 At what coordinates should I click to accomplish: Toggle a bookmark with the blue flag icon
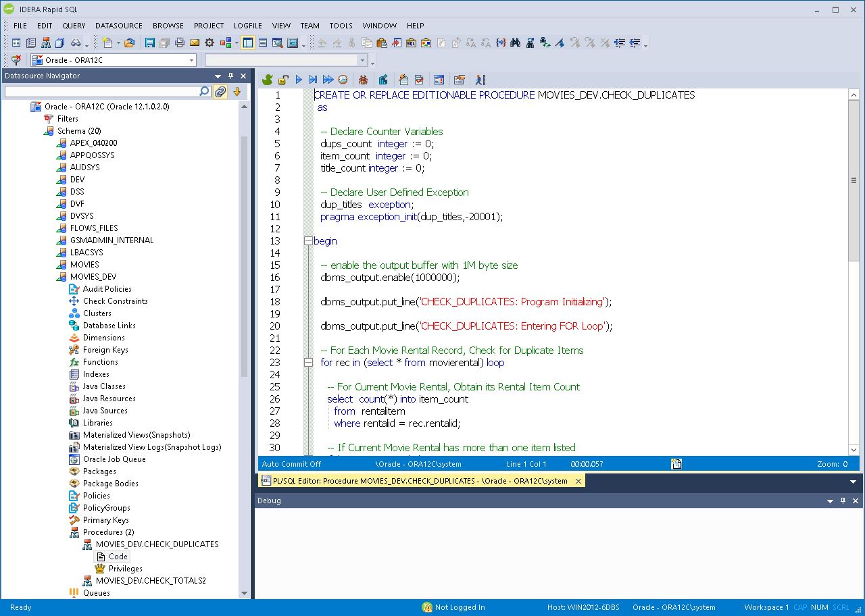(558, 43)
